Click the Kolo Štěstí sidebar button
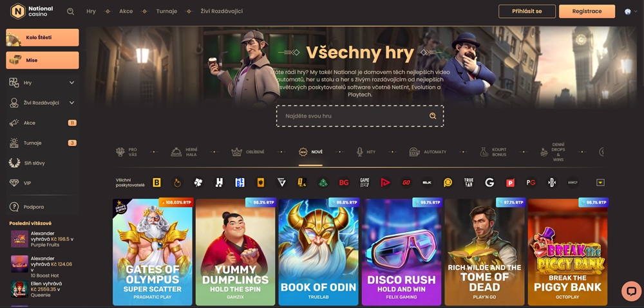This screenshot has width=644, height=308. click(x=43, y=37)
